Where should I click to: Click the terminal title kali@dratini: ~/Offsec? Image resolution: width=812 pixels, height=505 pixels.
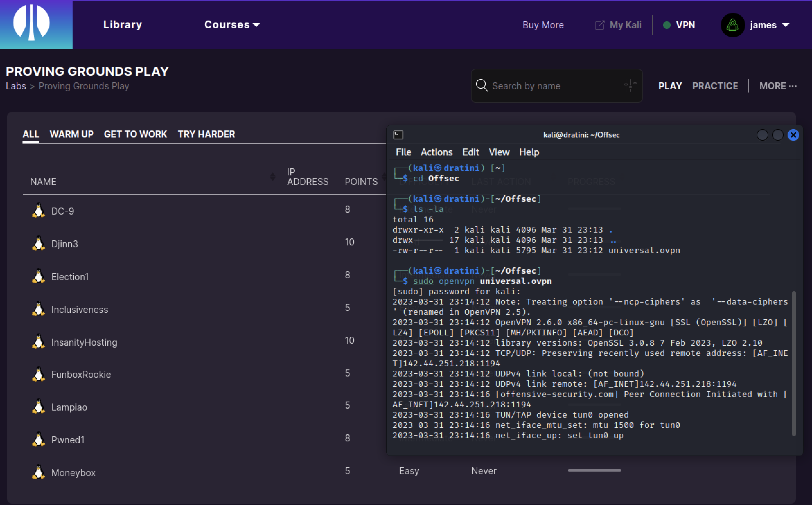581,135
